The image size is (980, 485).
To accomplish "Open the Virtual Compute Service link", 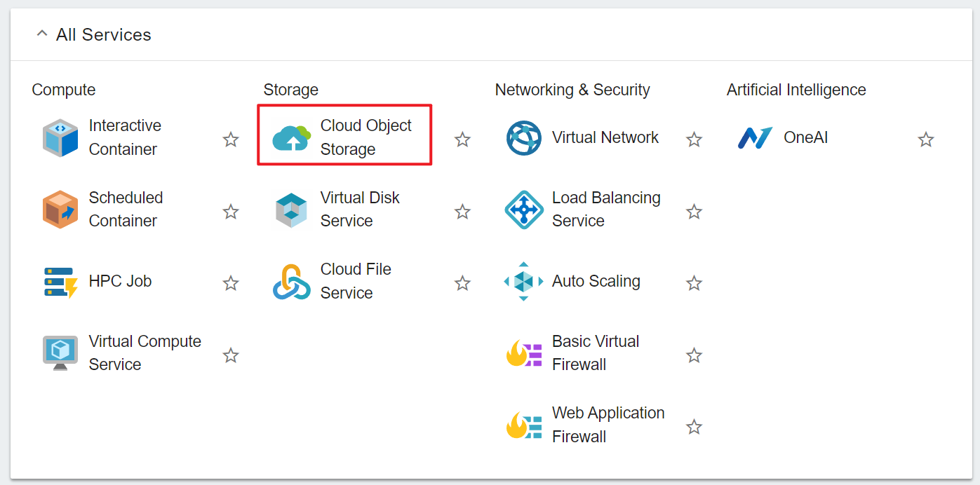I will [145, 353].
